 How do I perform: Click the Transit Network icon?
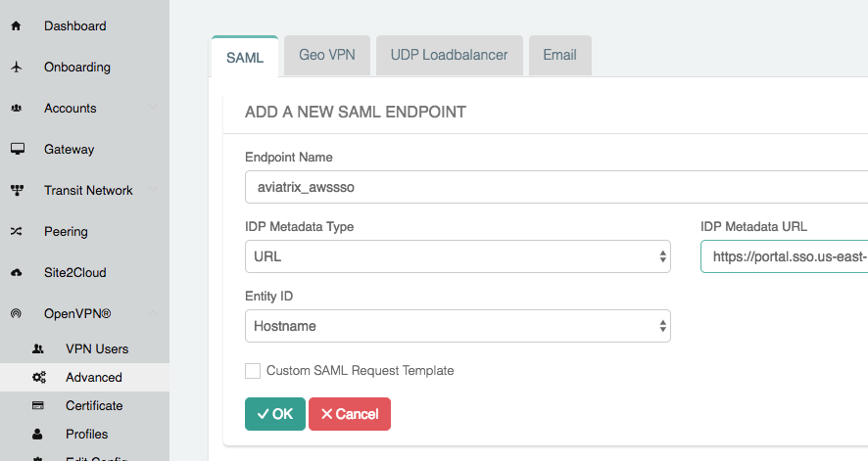[16, 191]
